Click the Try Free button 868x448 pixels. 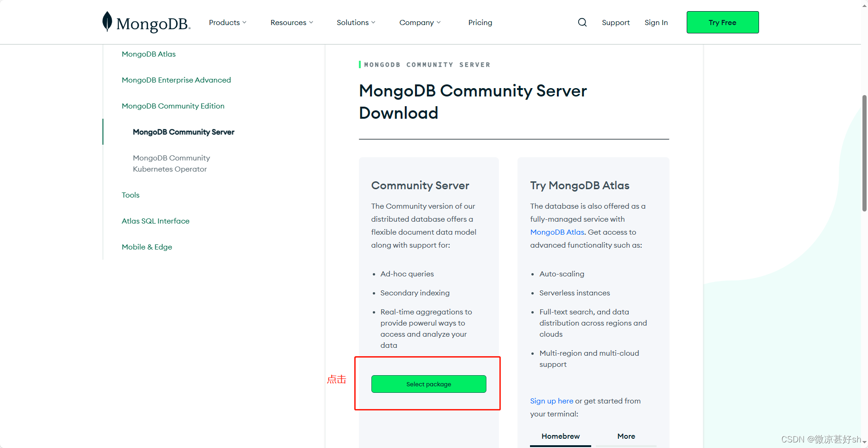pos(722,22)
